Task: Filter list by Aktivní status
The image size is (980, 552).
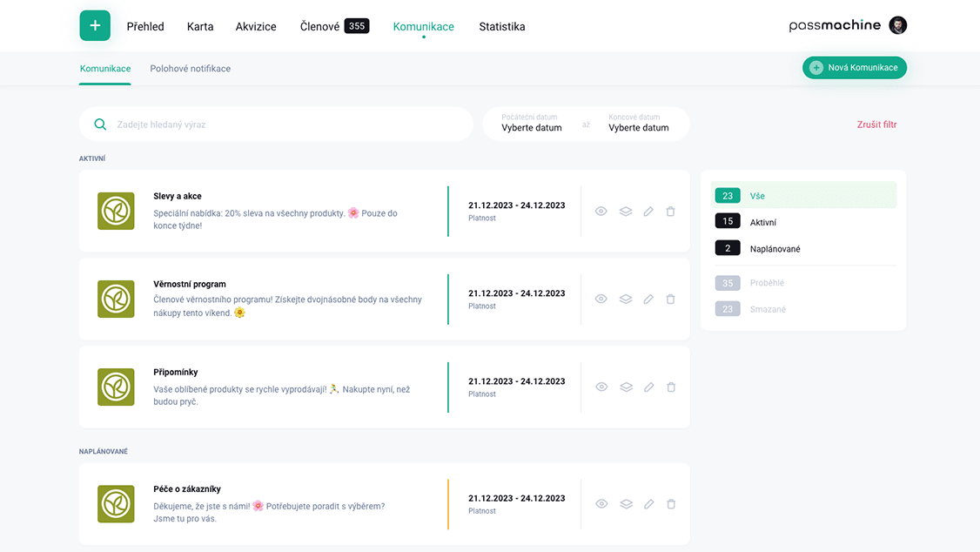Action: click(x=762, y=222)
